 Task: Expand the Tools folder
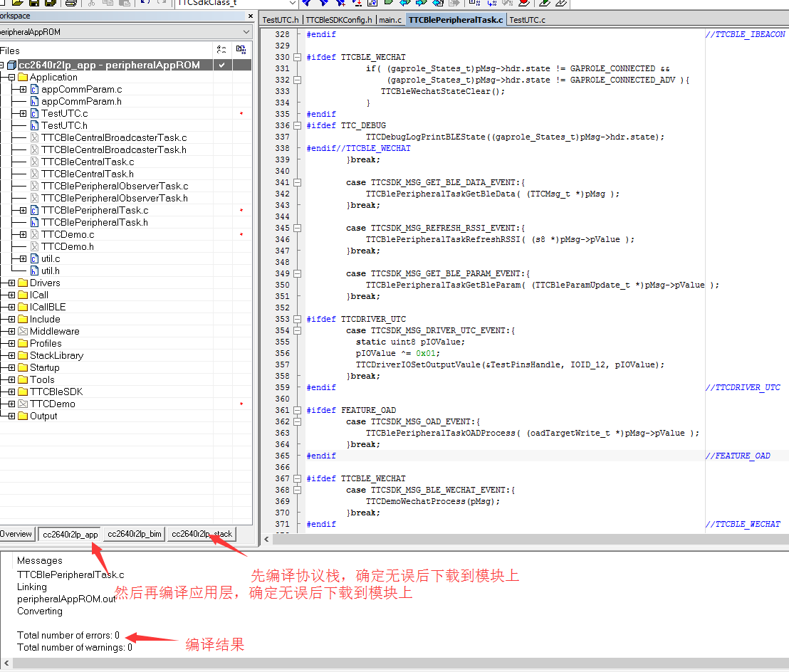[x=11, y=379]
